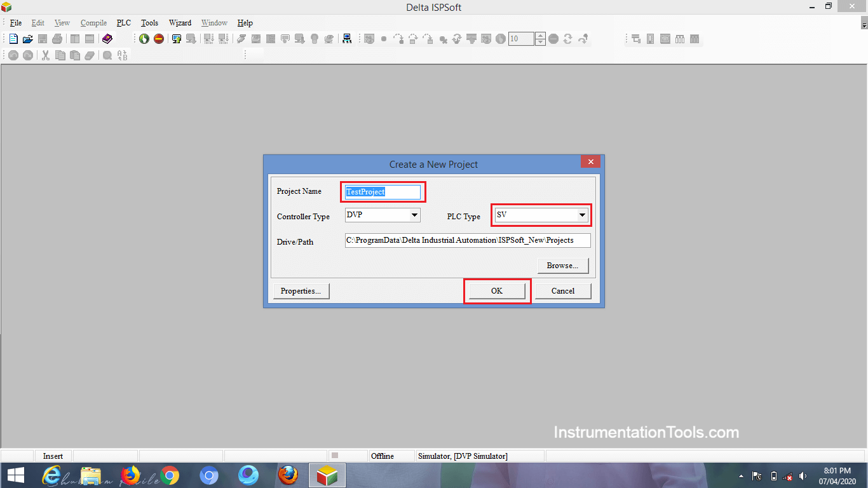Click the Simulator, [DVP Simulator] status text
Image resolution: width=868 pixels, height=488 pixels.
463,456
